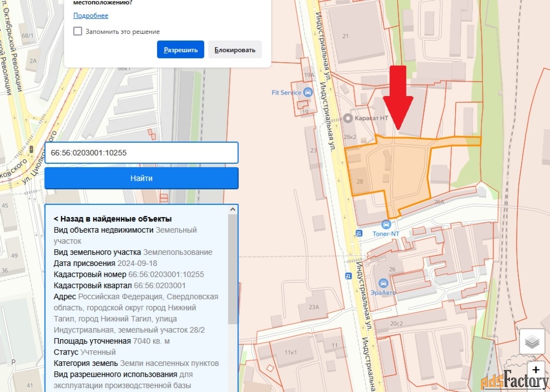Click the Toner-NT car service icon
This screenshot has height=392, width=550.
(x=386, y=225)
